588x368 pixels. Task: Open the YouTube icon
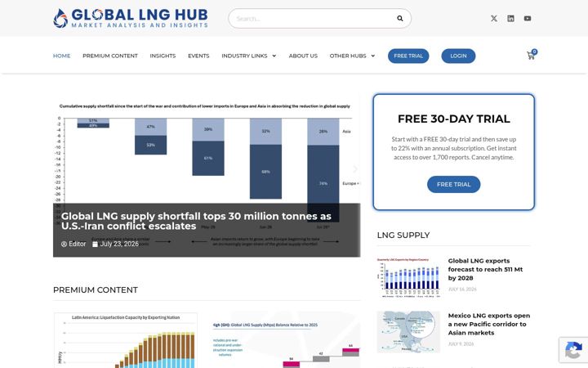[528, 18]
